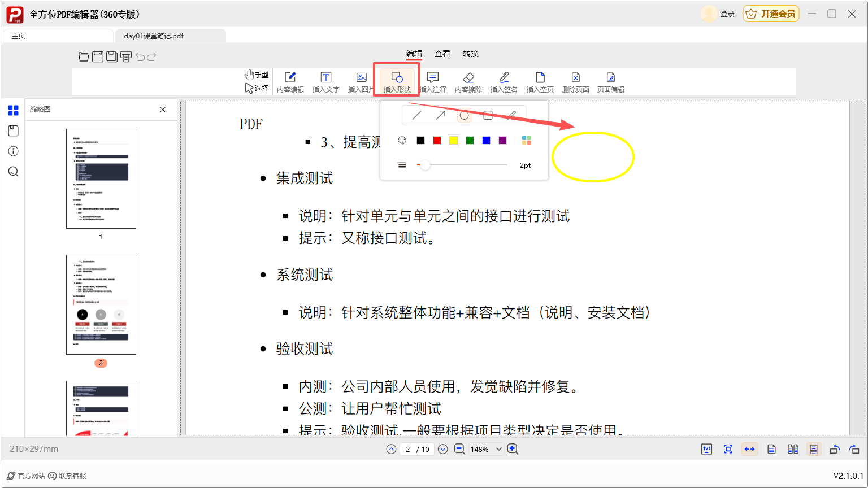Select the 内容编辑 tool
Viewport: 868px width, 488px height.
coord(290,82)
